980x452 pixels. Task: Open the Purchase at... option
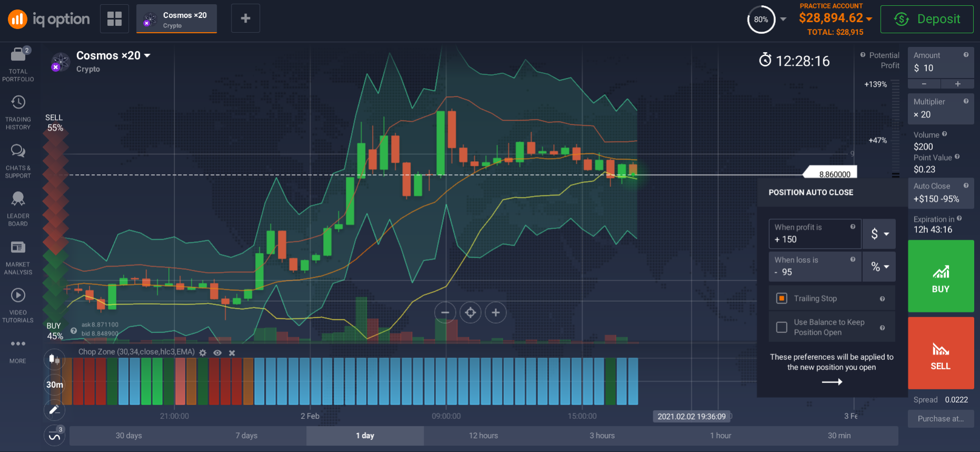click(x=941, y=419)
